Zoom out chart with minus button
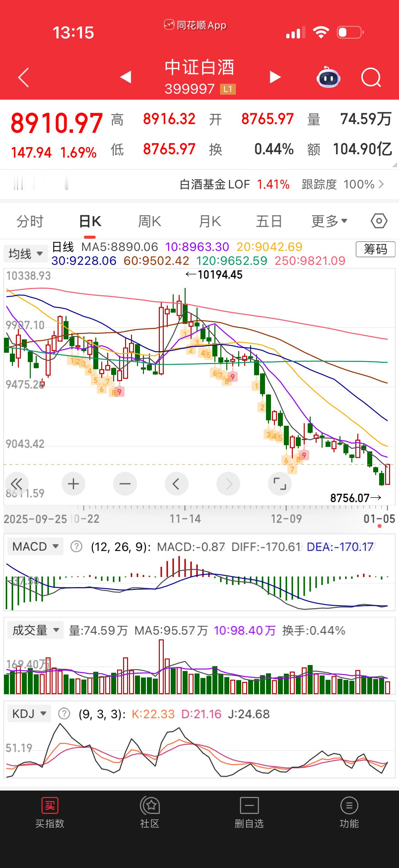The width and height of the screenshot is (399, 868). (125, 484)
